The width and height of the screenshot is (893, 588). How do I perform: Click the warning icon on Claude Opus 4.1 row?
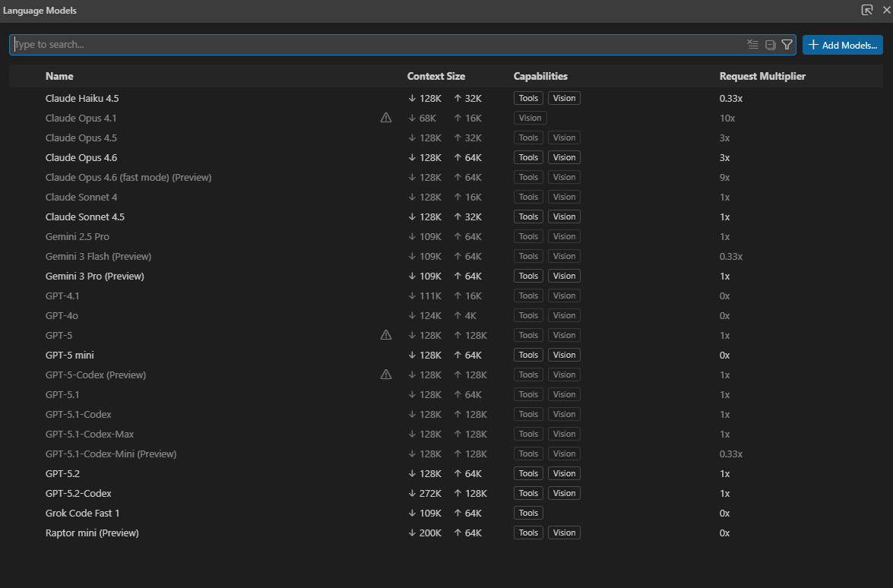pyautogui.click(x=386, y=118)
